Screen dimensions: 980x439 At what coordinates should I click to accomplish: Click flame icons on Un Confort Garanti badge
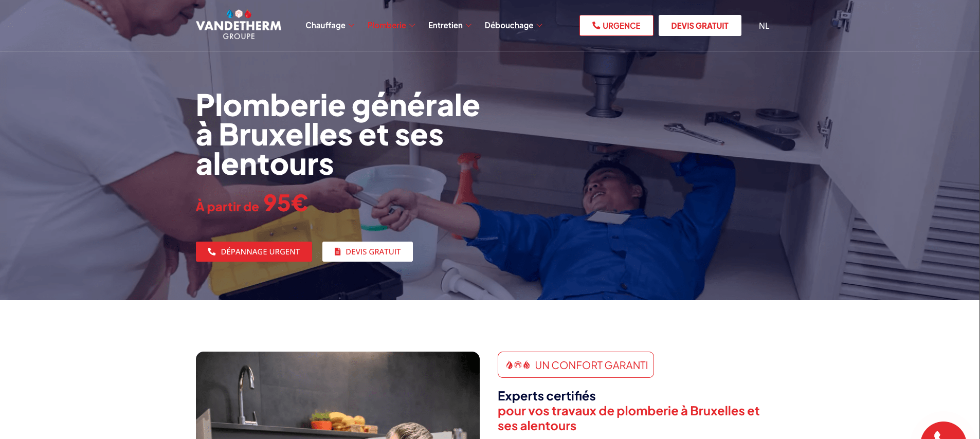point(518,365)
